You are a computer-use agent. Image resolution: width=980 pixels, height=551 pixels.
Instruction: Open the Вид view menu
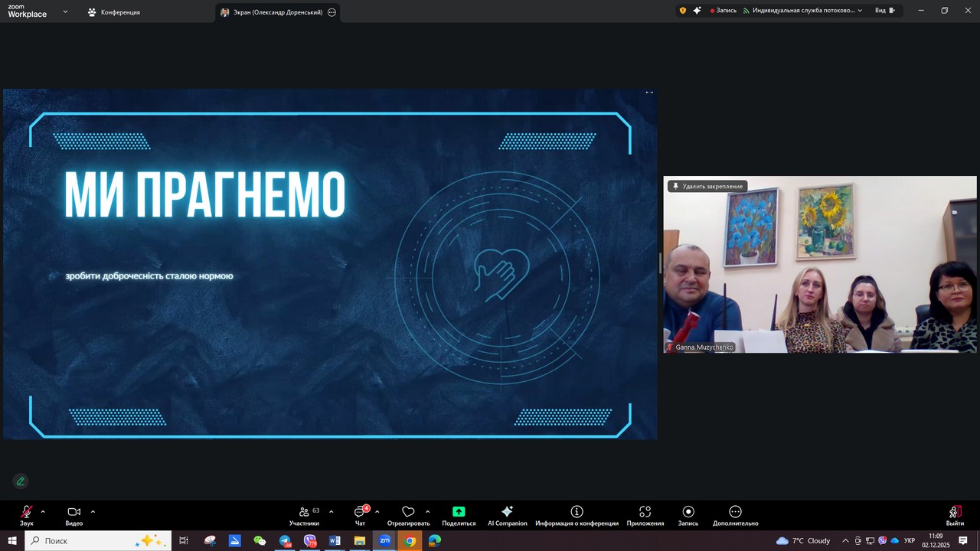[884, 11]
